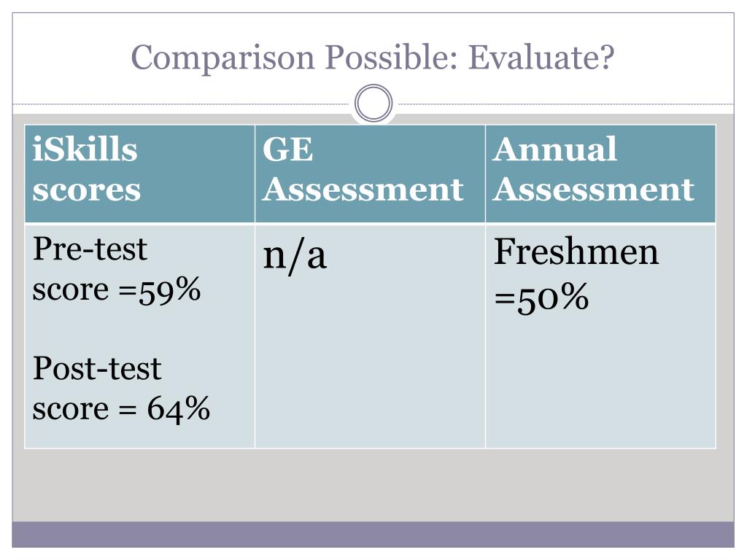Select the iSkills scores header cell
The height and width of the screenshot is (560, 747).
pos(139,174)
